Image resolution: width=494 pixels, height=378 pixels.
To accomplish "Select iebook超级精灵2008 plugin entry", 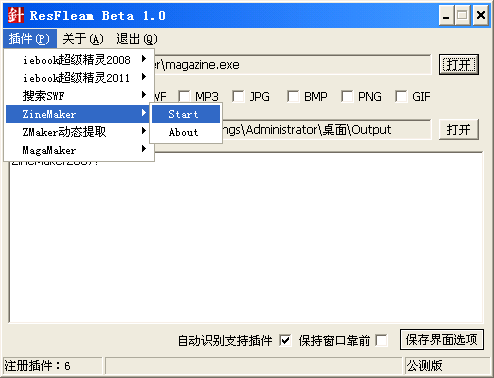I will (x=80, y=60).
